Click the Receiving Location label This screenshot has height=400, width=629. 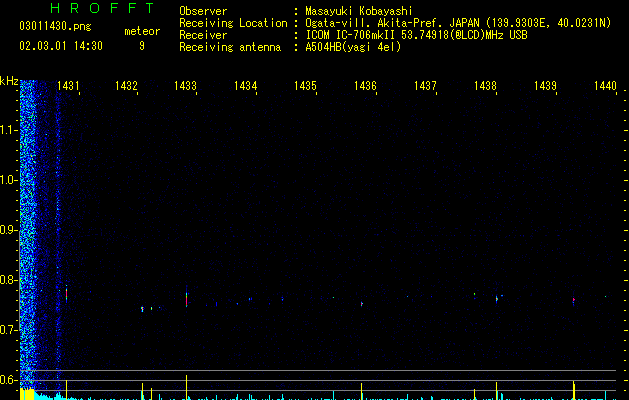[233, 23]
